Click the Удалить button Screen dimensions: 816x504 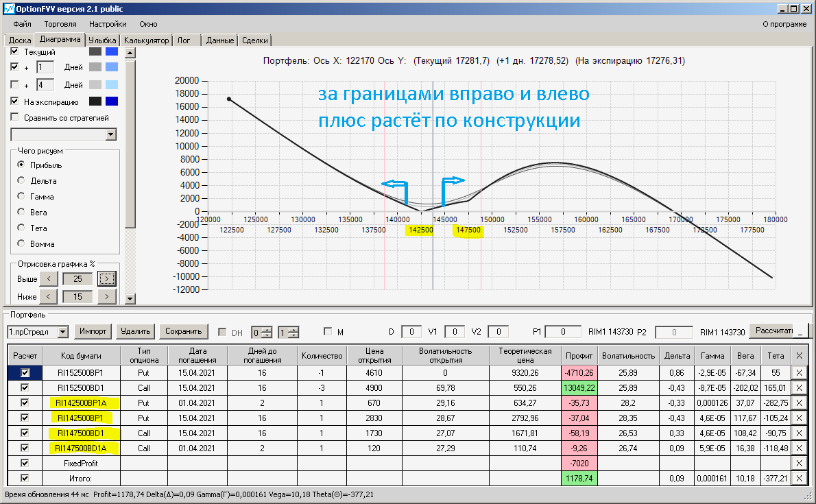coord(135,331)
